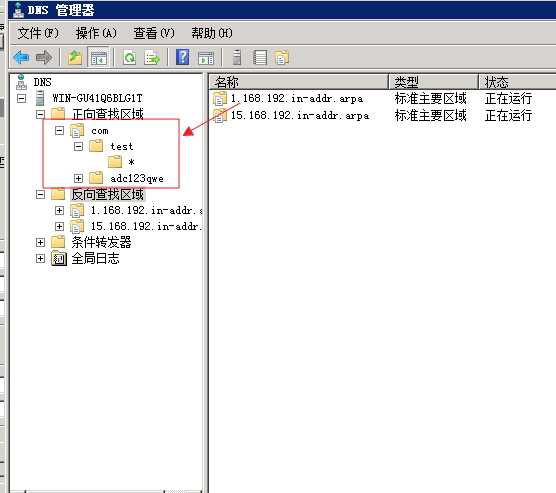Open the 操作(A) menu
The image size is (556, 493).
click(96, 33)
